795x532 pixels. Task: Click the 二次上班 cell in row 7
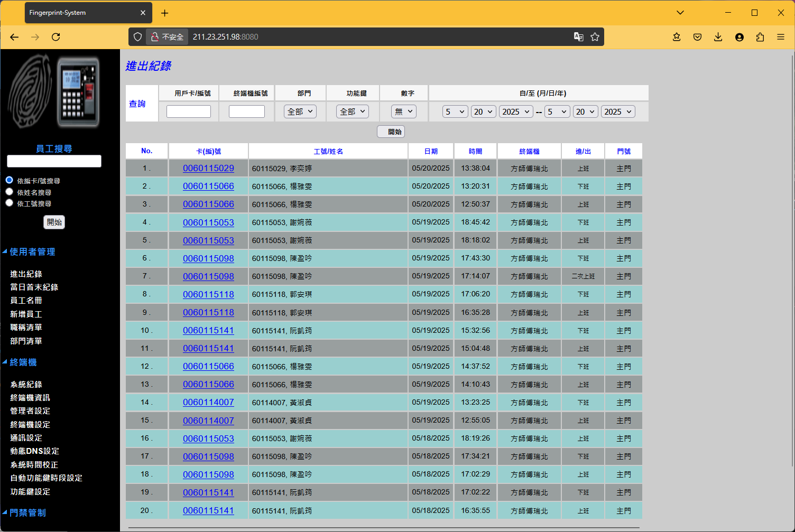[583, 276]
